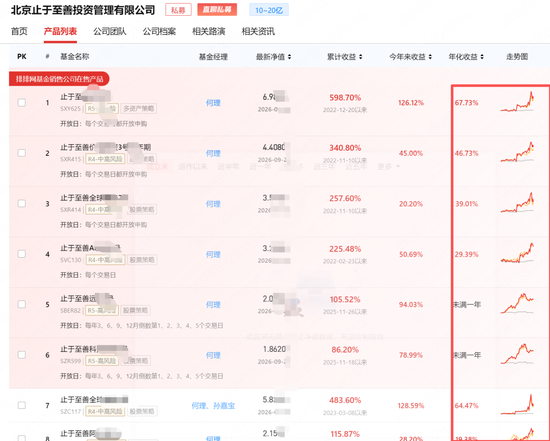
Task: Click fund code SZC117
Action: point(71,411)
